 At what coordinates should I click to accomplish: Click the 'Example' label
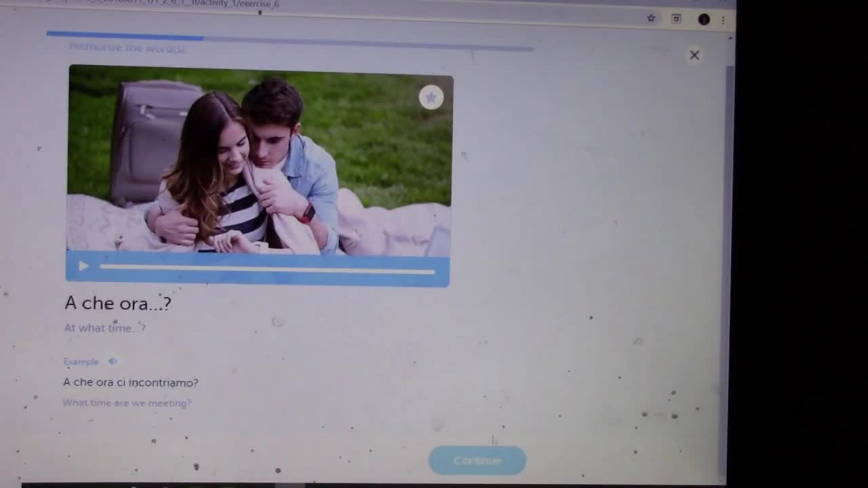click(81, 361)
